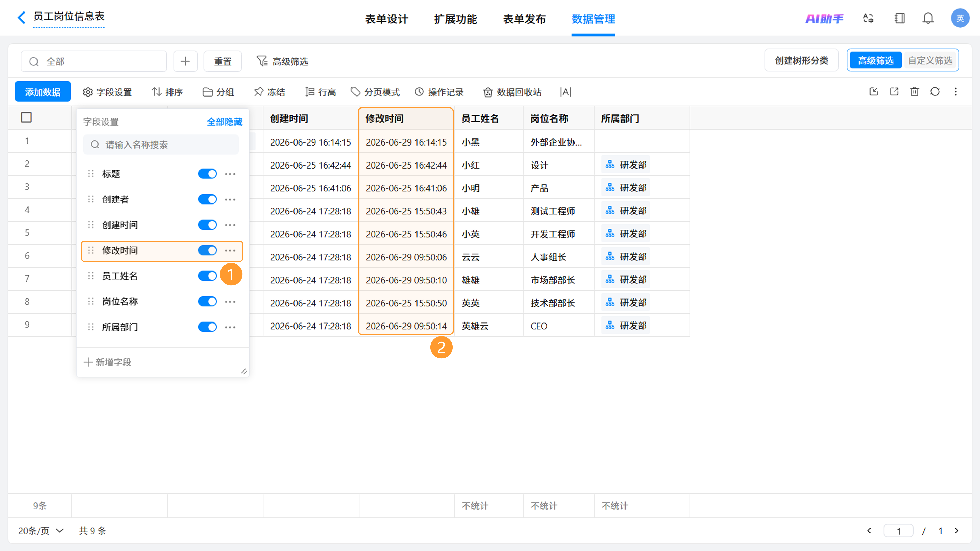Open 行高 row height options
This screenshot has height=551, width=980.
point(320,92)
